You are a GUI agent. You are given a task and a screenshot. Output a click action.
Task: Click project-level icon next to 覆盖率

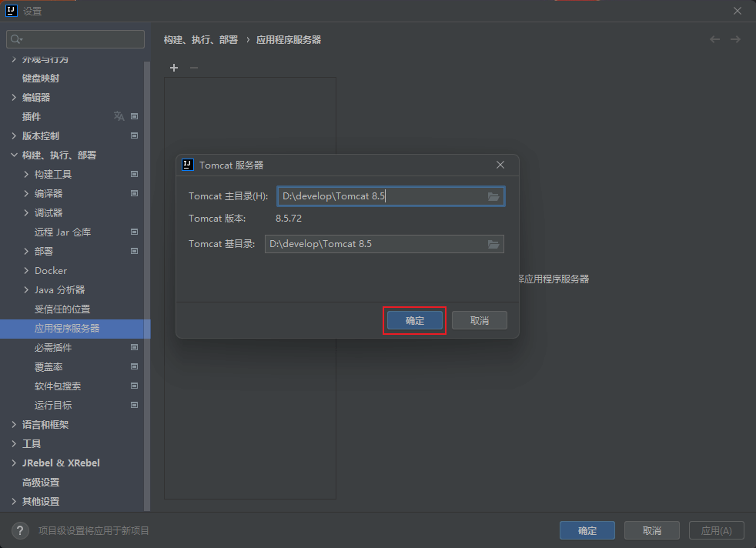coord(135,366)
